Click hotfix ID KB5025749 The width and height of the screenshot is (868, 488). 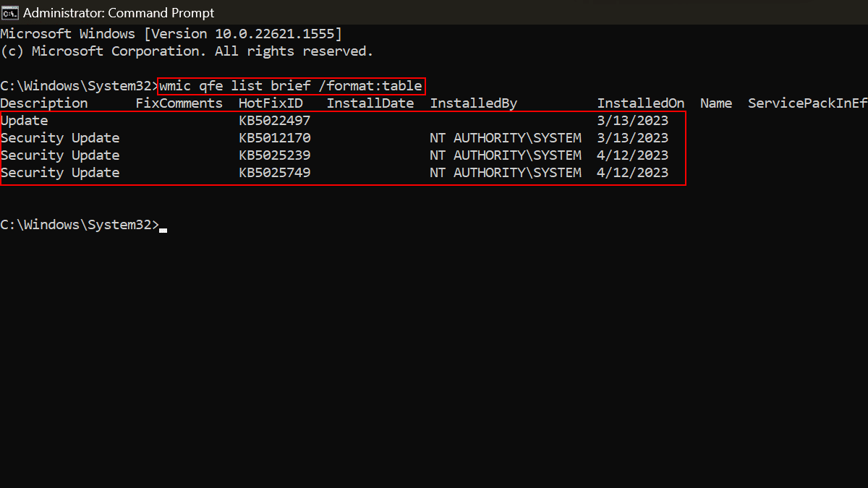click(x=275, y=173)
